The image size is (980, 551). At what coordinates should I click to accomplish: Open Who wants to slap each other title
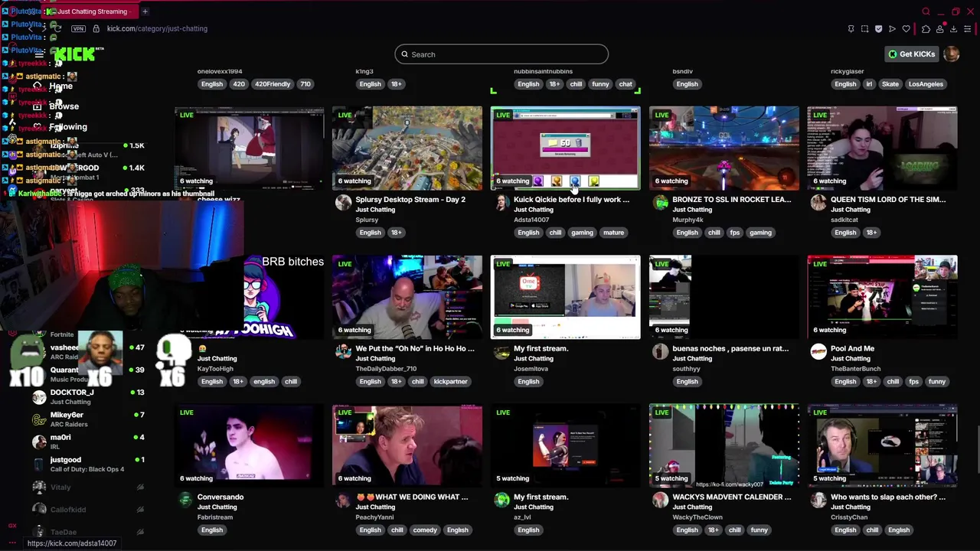click(x=888, y=497)
